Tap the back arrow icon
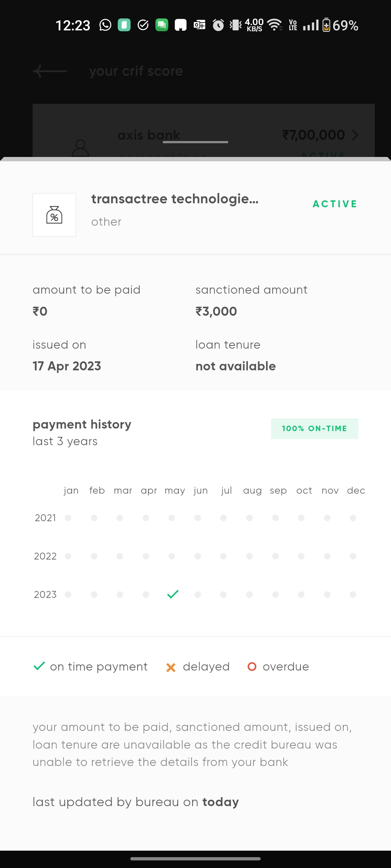The height and width of the screenshot is (868, 391). 50,71
